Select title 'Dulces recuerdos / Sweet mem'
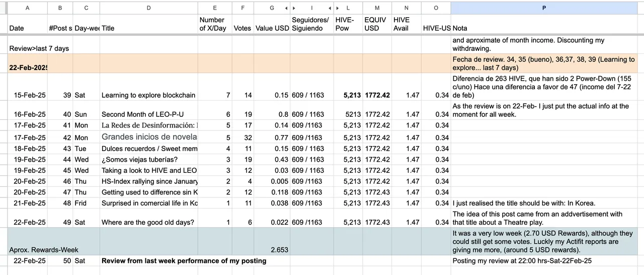The image size is (644, 275). click(x=148, y=149)
